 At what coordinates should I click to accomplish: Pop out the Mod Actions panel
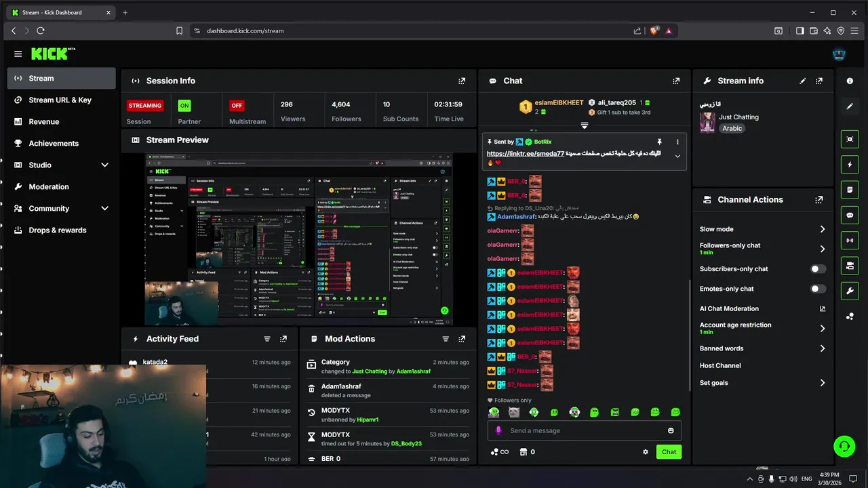pyautogui.click(x=462, y=339)
